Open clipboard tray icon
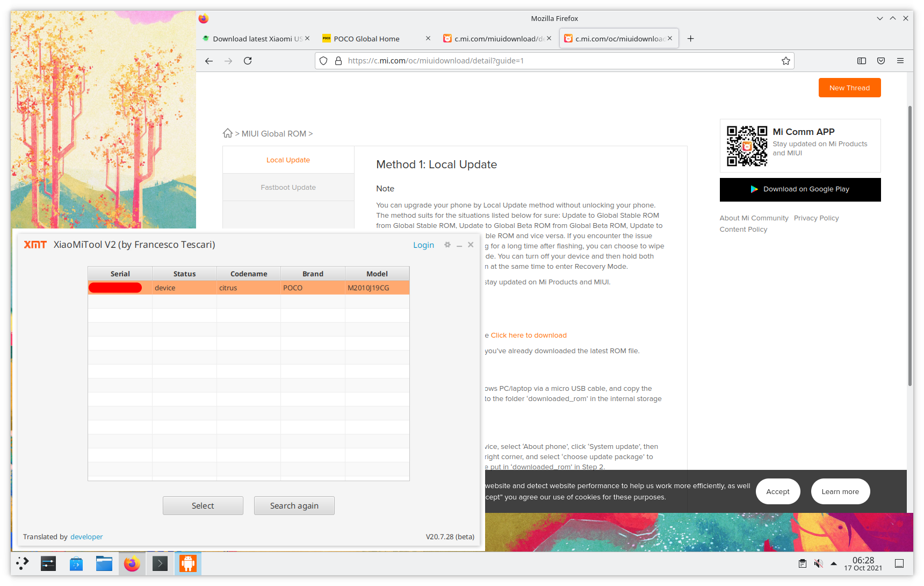This screenshot has height=586, width=924. click(x=802, y=563)
